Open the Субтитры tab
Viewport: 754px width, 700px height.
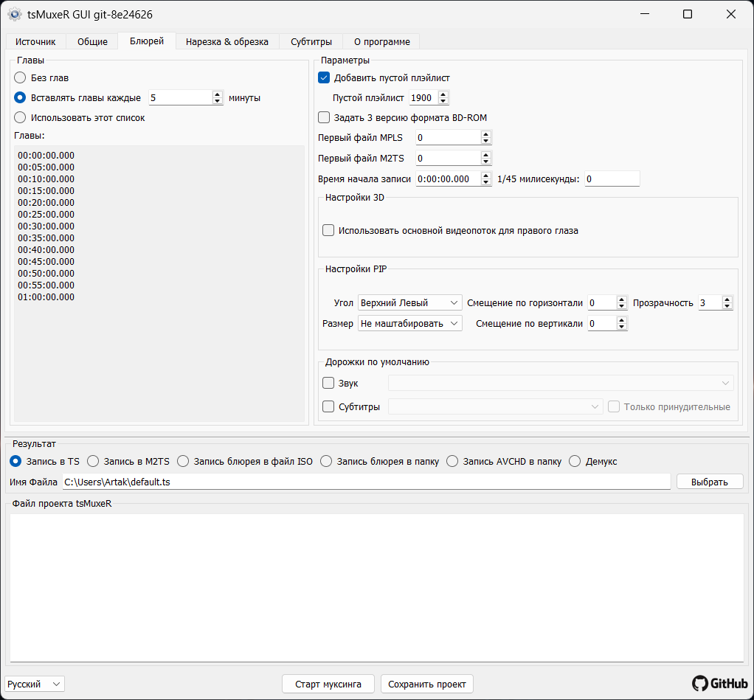(311, 42)
